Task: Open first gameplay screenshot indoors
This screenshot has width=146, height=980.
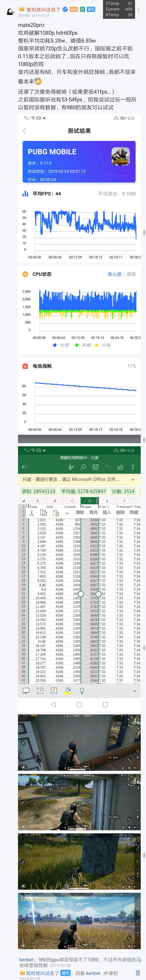Action: [x=79, y=743]
